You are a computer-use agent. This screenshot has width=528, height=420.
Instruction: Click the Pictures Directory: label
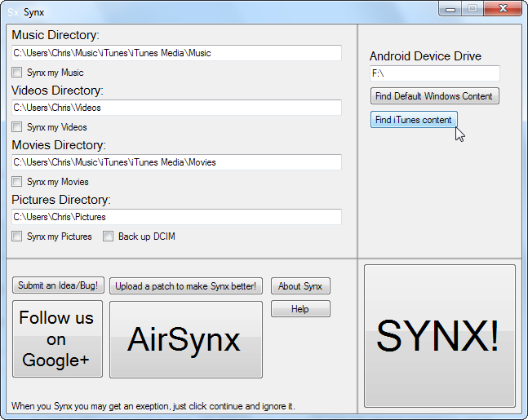(x=61, y=200)
